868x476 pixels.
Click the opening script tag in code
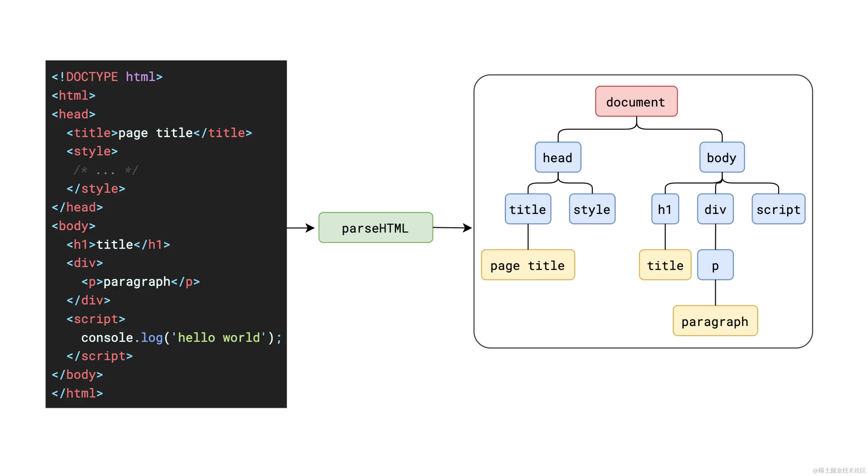96,319
